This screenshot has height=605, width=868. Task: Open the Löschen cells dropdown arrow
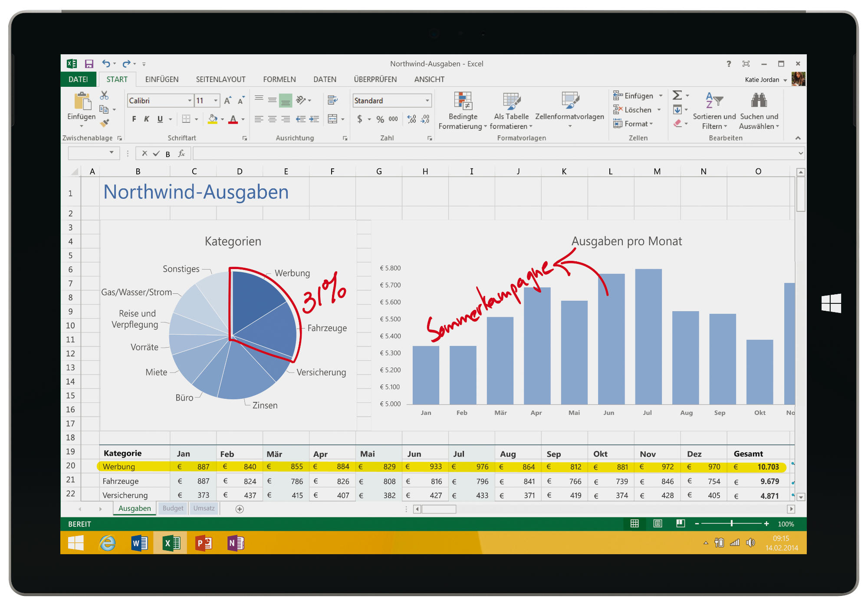point(659,110)
